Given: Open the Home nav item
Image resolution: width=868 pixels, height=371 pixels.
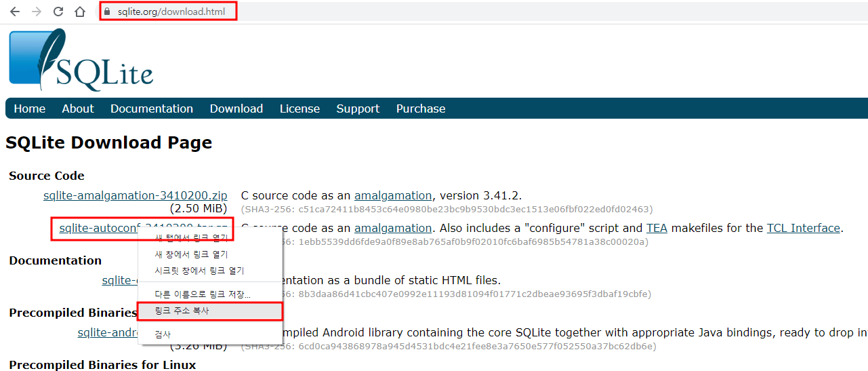Looking at the screenshot, I should [x=30, y=109].
